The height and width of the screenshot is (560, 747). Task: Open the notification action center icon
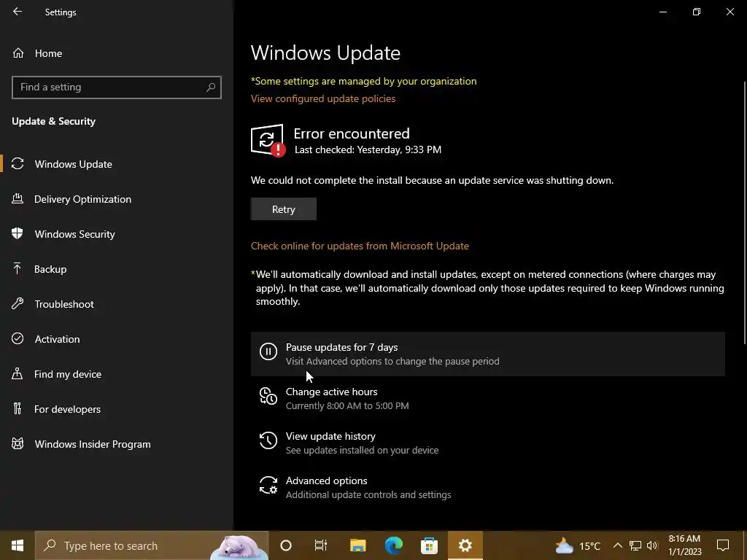[723, 545]
